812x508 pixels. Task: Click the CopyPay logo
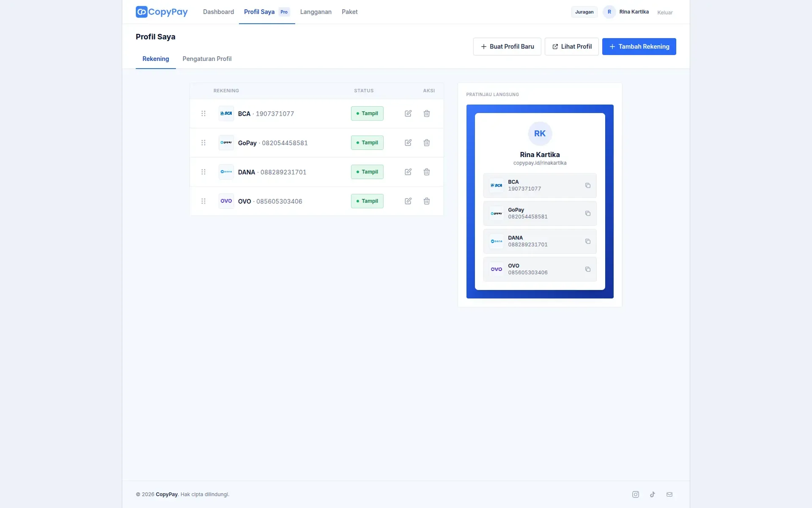tap(162, 12)
